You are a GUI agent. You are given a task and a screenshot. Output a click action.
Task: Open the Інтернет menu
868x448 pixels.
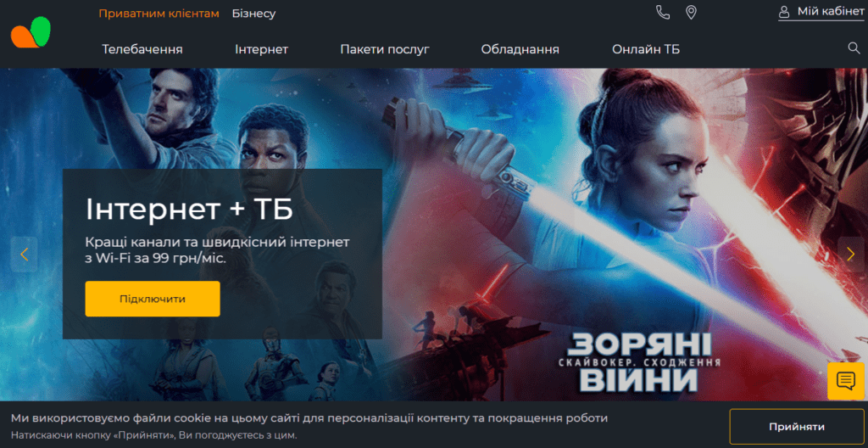(261, 49)
